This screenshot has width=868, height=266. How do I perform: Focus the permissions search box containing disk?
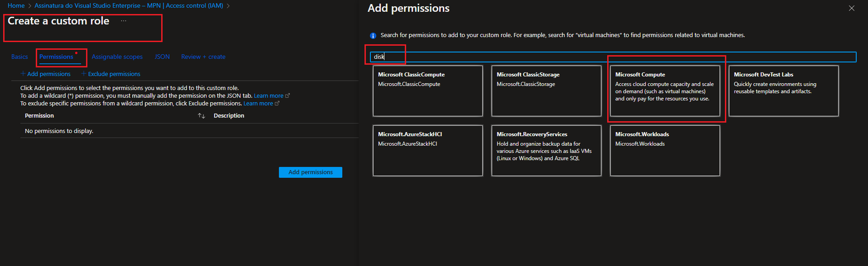(613, 57)
